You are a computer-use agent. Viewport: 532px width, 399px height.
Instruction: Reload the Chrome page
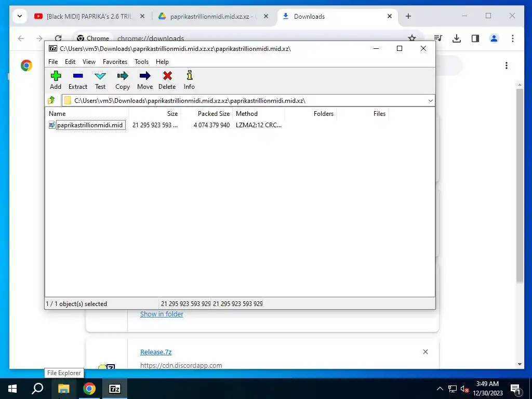tap(58, 38)
